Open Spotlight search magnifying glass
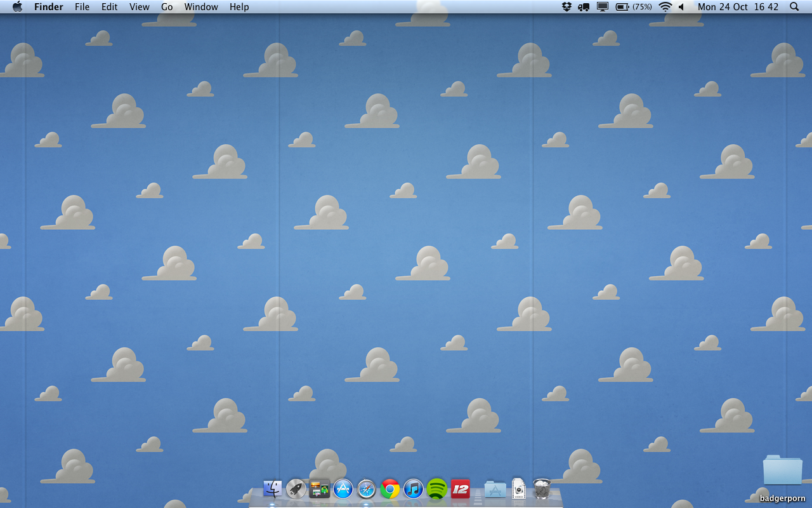 (x=794, y=7)
